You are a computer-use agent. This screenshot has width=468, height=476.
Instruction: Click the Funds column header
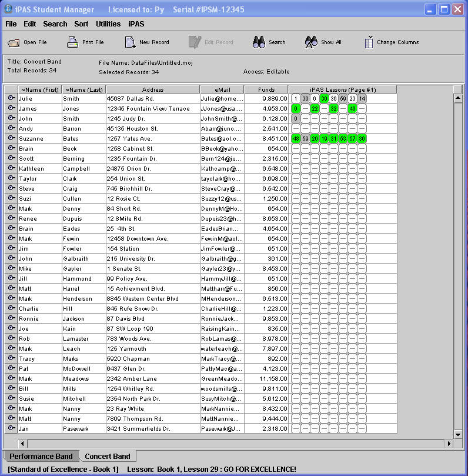266,89
